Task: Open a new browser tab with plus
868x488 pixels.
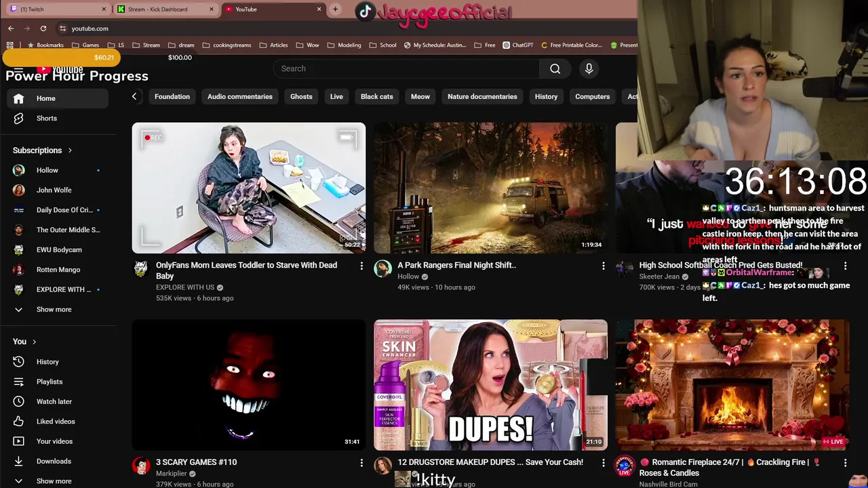Action: tap(335, 9)
